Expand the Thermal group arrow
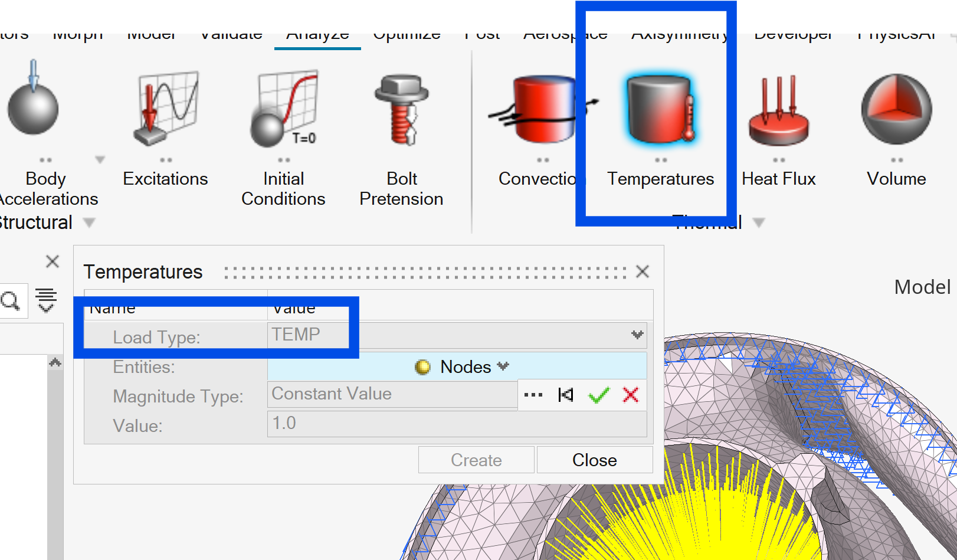This screenshot has width=957, height=560. [x=759, y=222]
